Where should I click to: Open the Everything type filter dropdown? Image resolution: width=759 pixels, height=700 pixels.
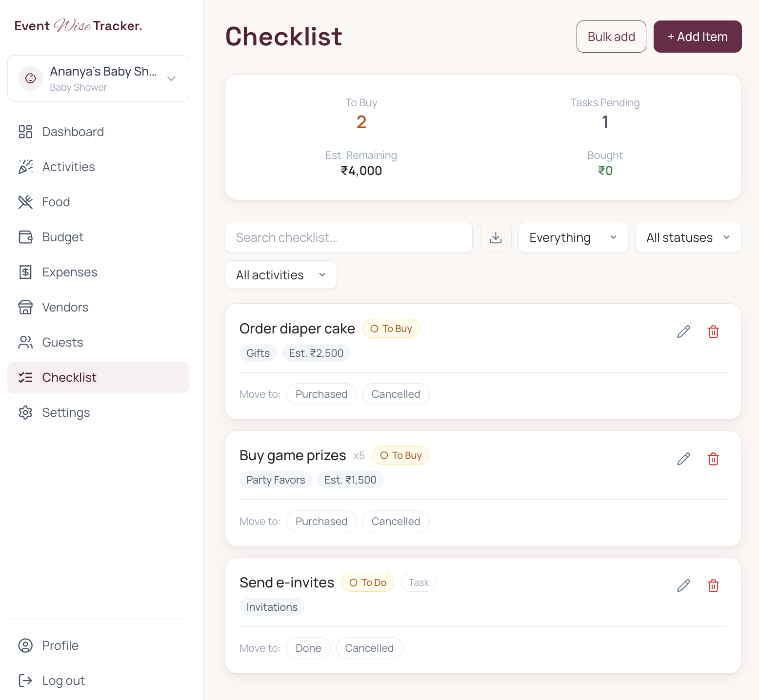point(573,237)
